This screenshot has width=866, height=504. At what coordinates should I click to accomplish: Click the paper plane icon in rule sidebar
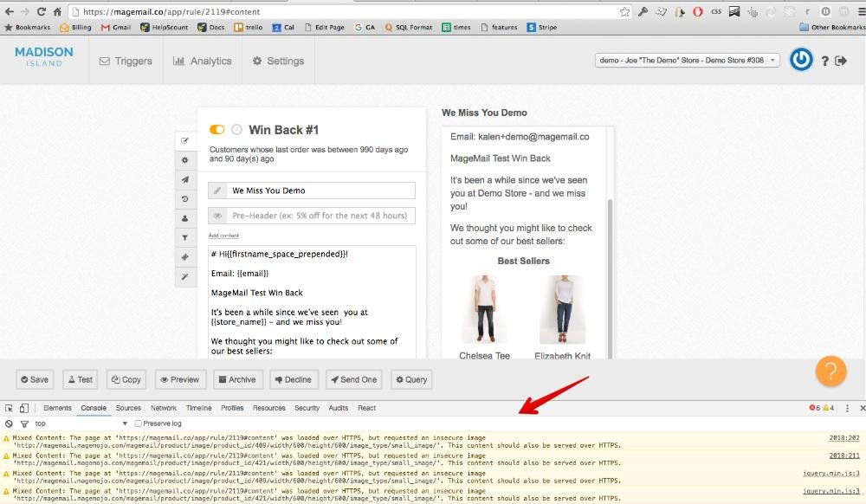[x=184, y=179]
